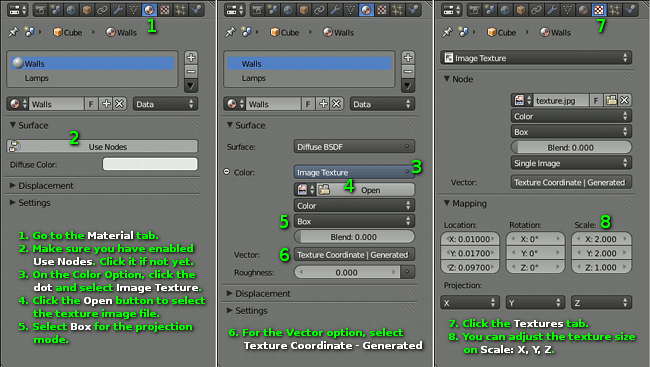Expand the Displacement section in the left panel
The image size is (650, 367).
41,185
